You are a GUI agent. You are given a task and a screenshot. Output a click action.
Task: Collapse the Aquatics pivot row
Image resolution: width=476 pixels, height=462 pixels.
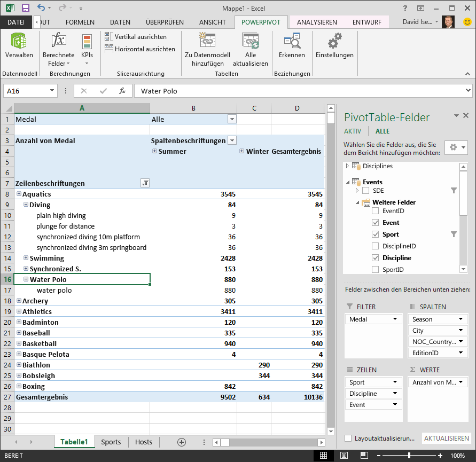18,194
